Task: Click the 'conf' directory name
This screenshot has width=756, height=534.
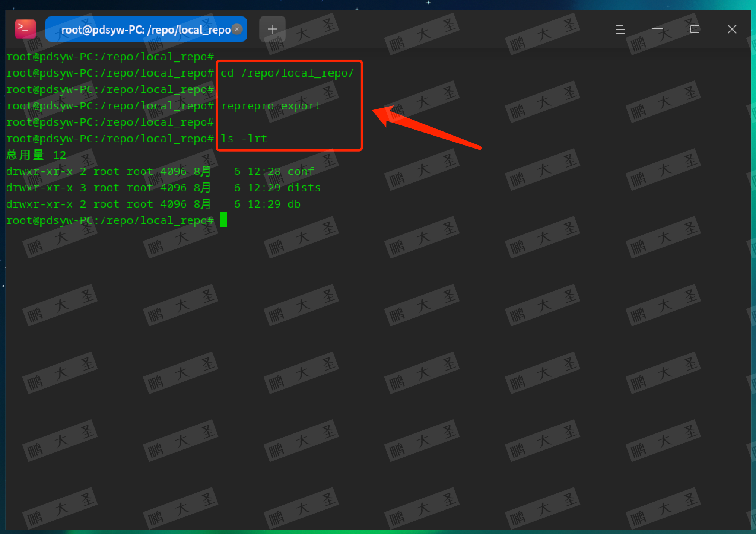Action: pyautogui.click(x=301, y=171)
